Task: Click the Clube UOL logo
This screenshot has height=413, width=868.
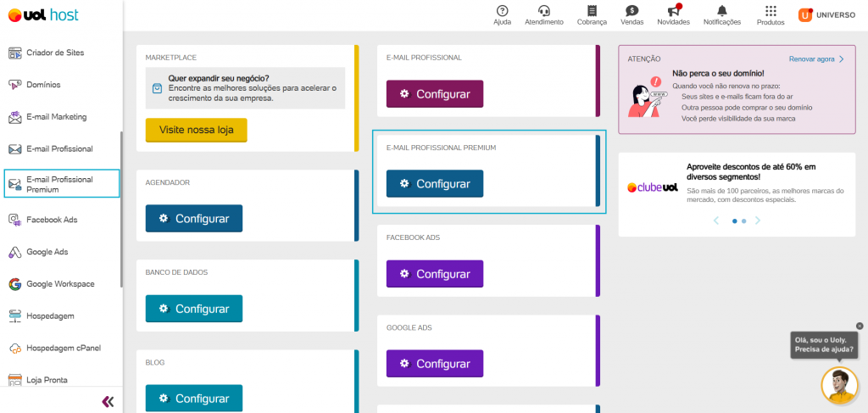Action: 653,187
